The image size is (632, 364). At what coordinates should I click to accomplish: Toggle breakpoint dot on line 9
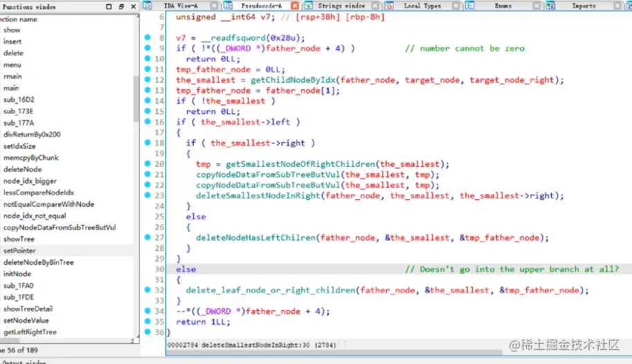(x=147, y=48)
